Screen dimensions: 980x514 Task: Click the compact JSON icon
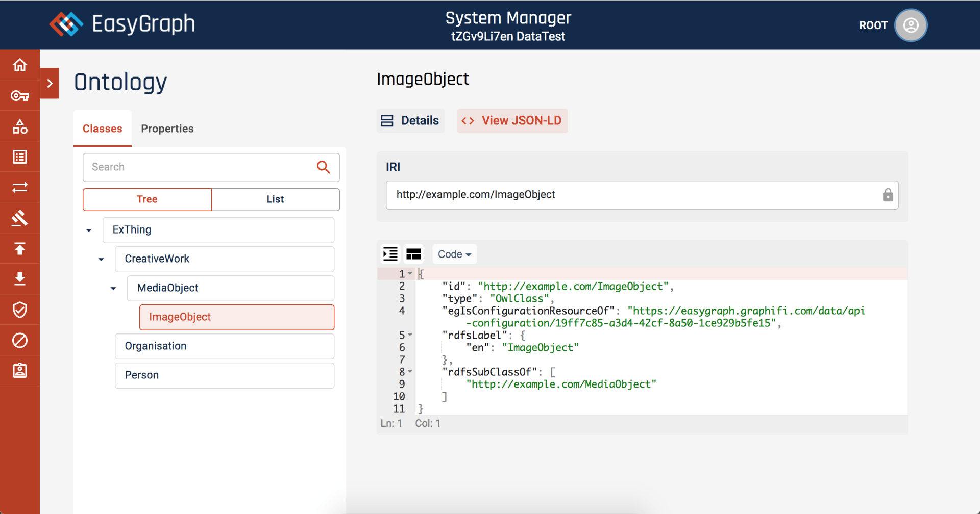click(x=413, y=254)
